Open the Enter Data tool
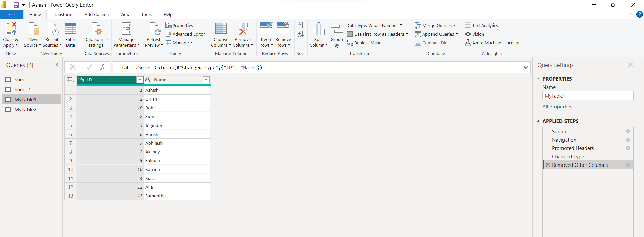The width and height of the screenshot is (644, 237). pos(70,29)
